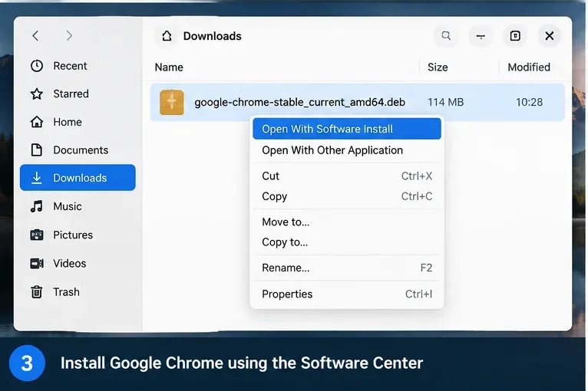Open Properties from context menu
Image resolution: width=588 pixels, height=391 pixels.
click(x=347, y=294)
